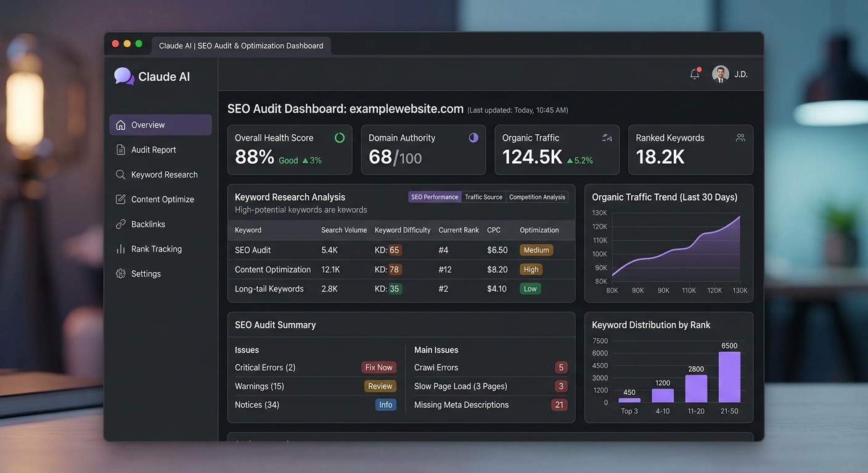
Task: Click the 18.2K ranked keywords value
Action: click(660, 157)
